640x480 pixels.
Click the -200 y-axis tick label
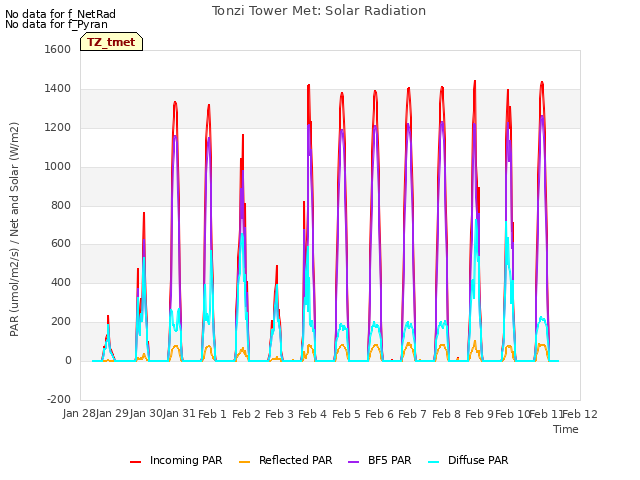point(59,399)
